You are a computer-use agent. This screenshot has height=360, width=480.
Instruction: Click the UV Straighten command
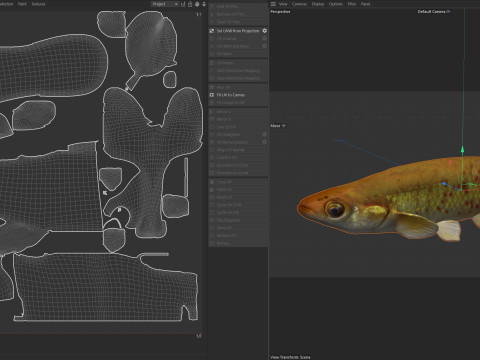pos(238,134)
